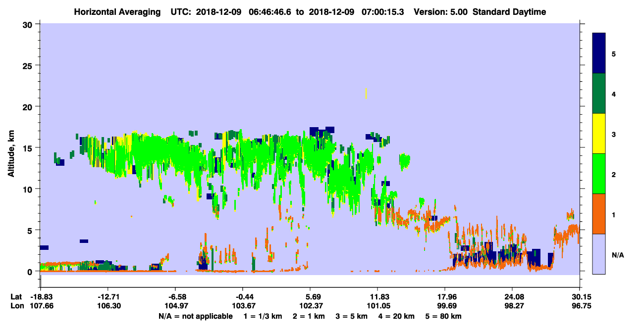Image resolution: width=644 pixels, height=330 pixels.
Task: Click the '2 = 1 km' legend note
Action: point(310,316)
